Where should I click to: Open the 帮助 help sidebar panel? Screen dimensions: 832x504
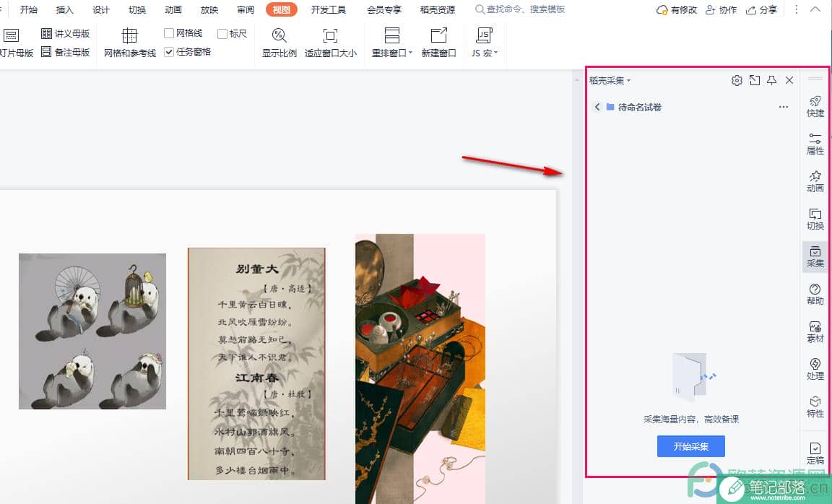pyautogui.click(x=815, y=295)
